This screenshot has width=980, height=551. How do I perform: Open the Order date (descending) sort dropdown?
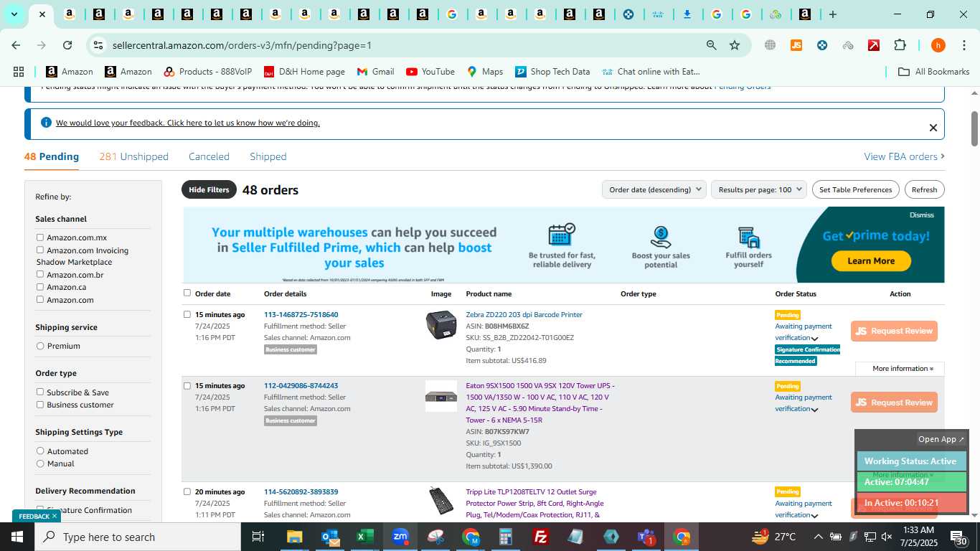point(654,189)
